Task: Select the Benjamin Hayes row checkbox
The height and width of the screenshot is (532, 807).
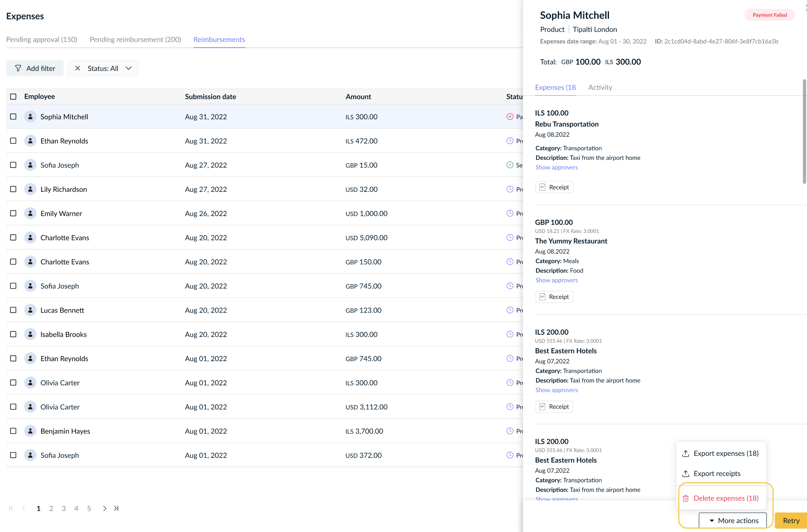Action: click(13, 431)
